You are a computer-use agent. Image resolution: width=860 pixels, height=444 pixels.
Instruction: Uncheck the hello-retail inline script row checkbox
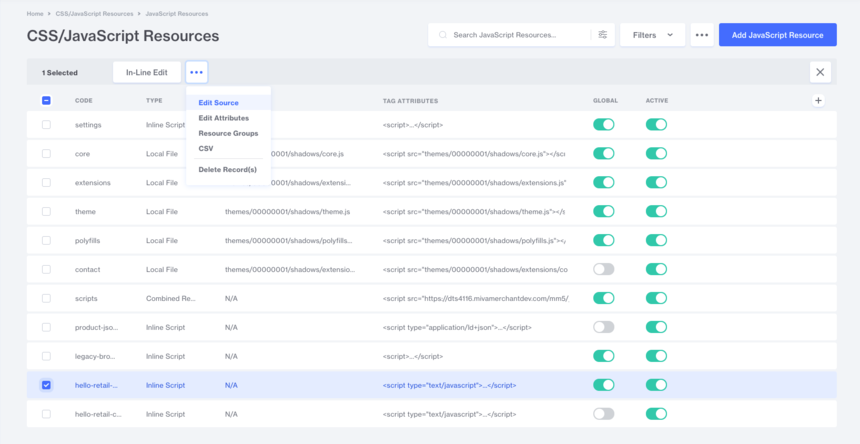pyautogui.click(x=46, y=385)
